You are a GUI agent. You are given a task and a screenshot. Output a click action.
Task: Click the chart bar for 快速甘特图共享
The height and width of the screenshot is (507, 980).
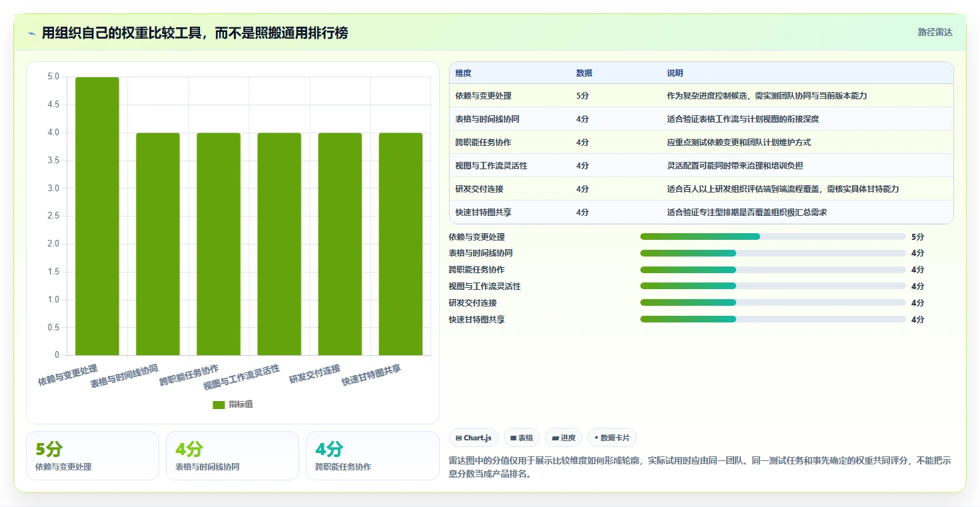[x=400, y=244]
